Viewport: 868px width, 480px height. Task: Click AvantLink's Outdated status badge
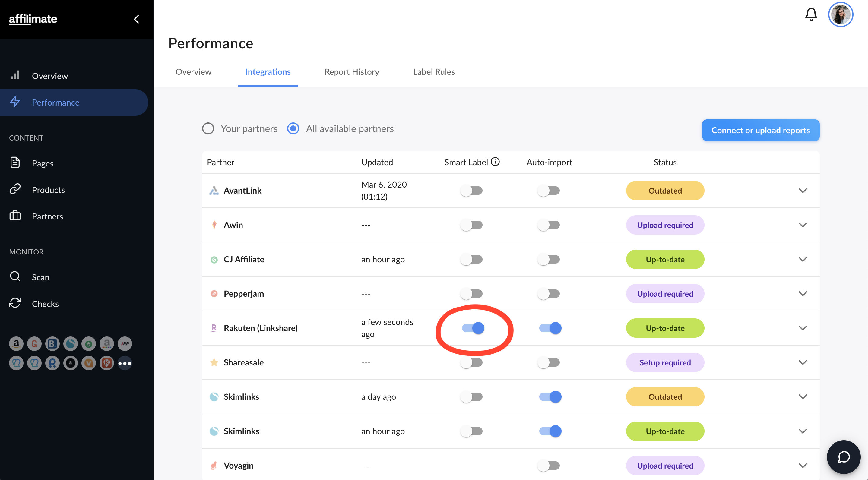point(665,191)
